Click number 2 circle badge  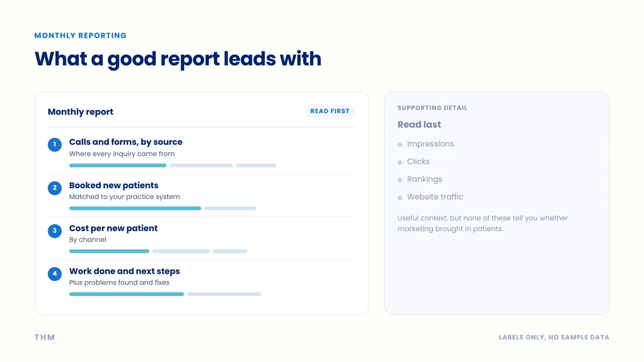pos(55,188)
